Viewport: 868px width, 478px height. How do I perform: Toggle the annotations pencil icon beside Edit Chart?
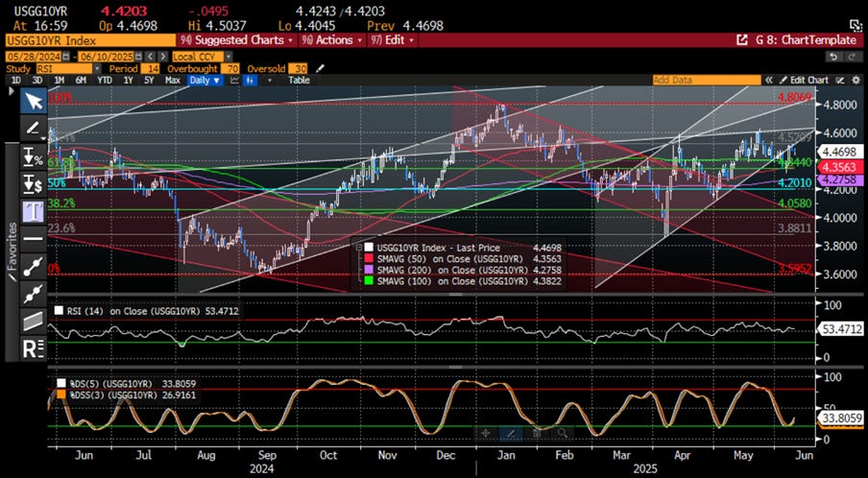coord(839,81)
